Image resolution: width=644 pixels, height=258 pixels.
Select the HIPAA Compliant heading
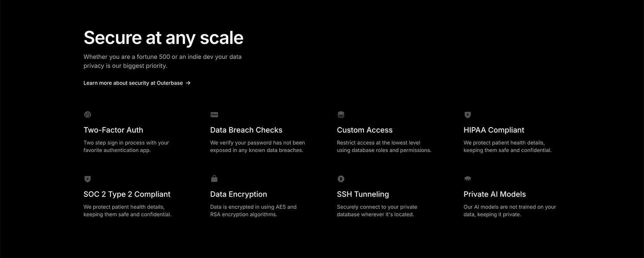(x=494, y=130)
